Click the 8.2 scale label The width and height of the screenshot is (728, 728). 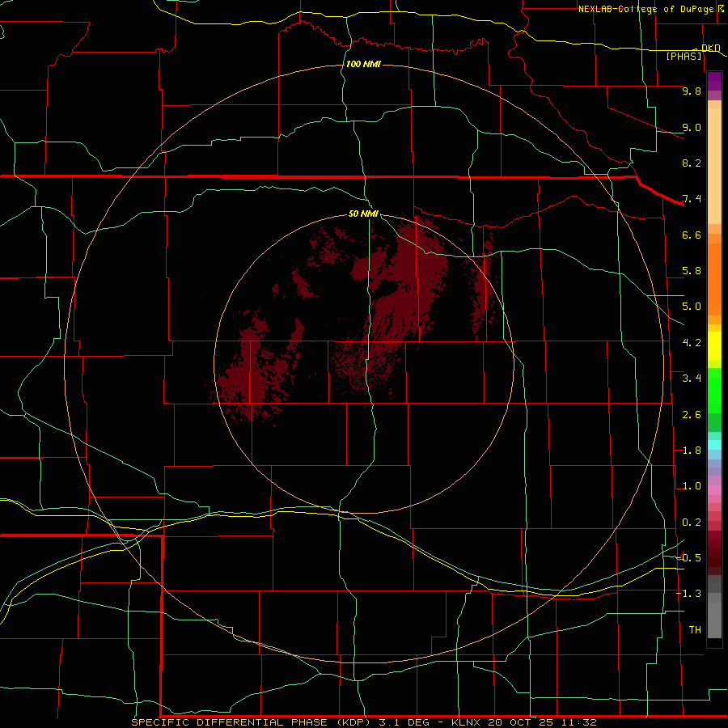click(692, 163)
